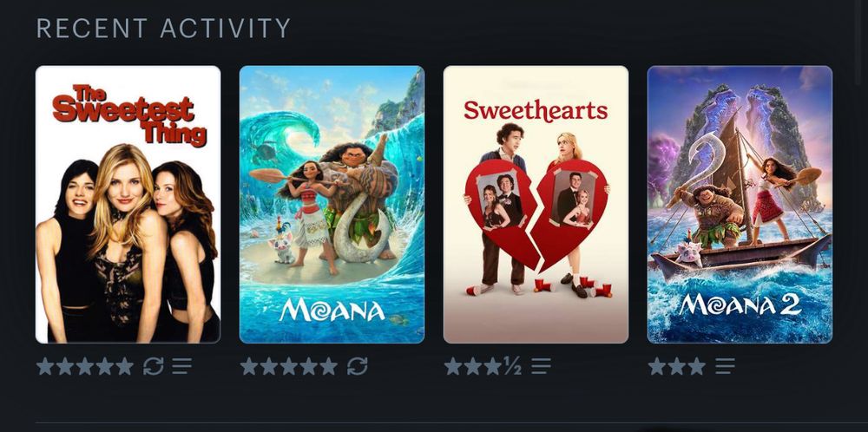
Task: Click the Recent Activity section heading
Action: pyautogui.click(x=163, y=29)
